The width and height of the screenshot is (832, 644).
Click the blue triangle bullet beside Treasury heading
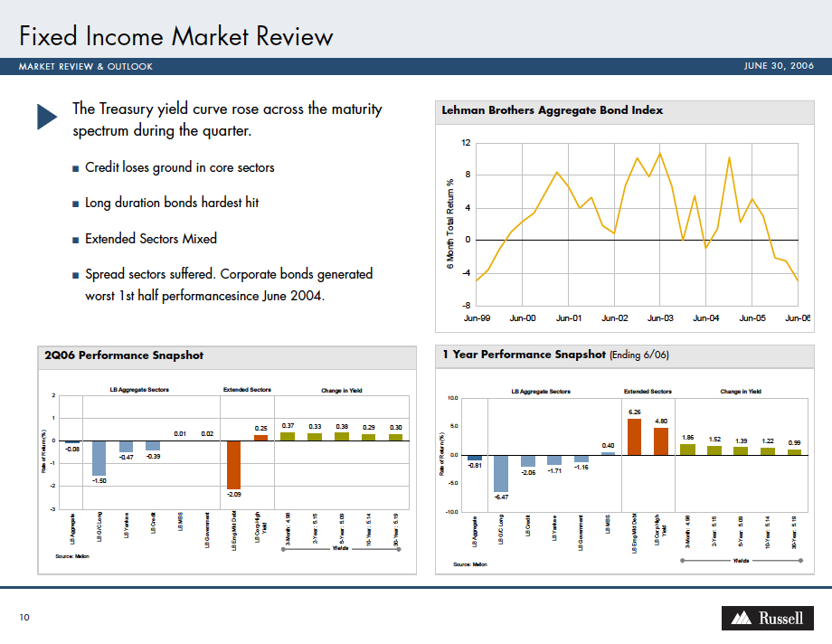pos(47,118)
